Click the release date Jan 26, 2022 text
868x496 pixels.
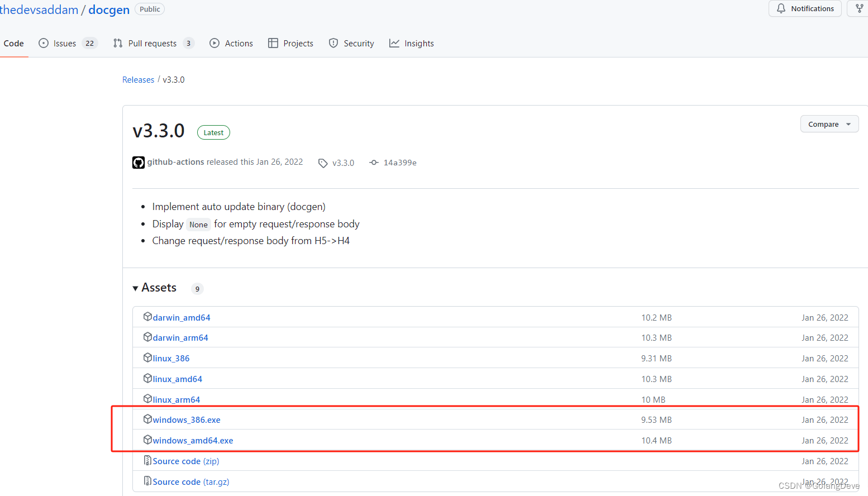click(279, 162)
